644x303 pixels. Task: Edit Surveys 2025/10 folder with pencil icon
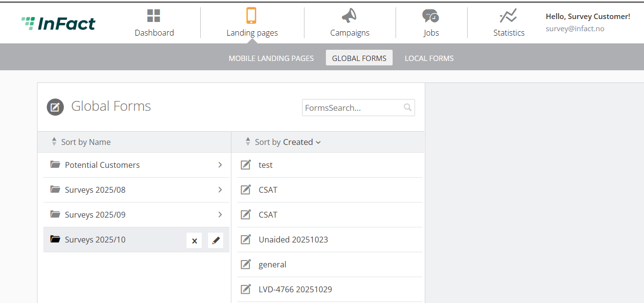[x=216, y=241]
